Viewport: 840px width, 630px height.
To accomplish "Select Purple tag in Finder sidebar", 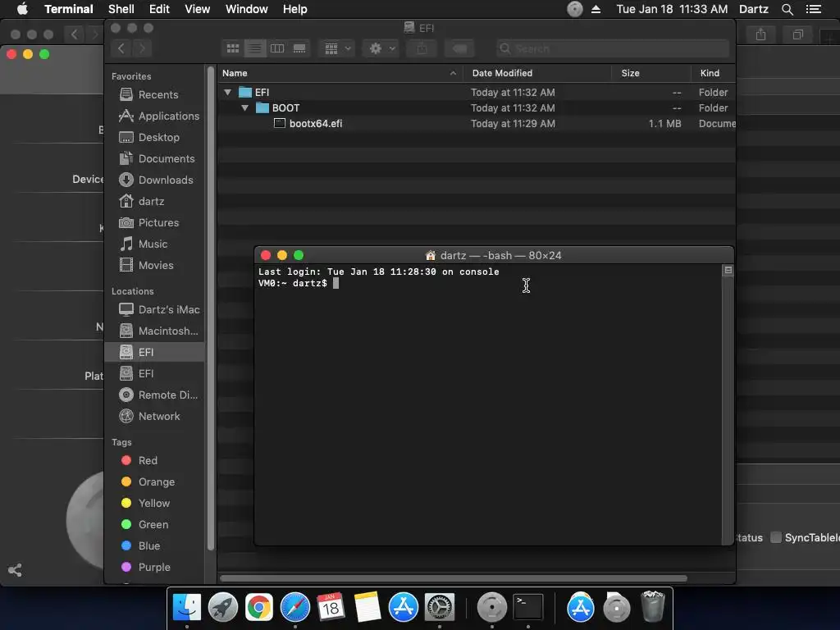I will [154, 567].
